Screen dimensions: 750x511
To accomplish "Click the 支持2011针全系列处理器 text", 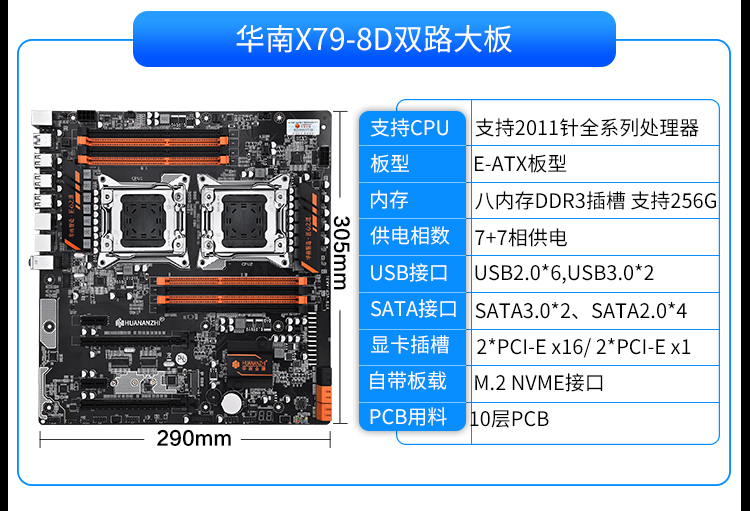I will pyautogui.click(x=587, y=128).
